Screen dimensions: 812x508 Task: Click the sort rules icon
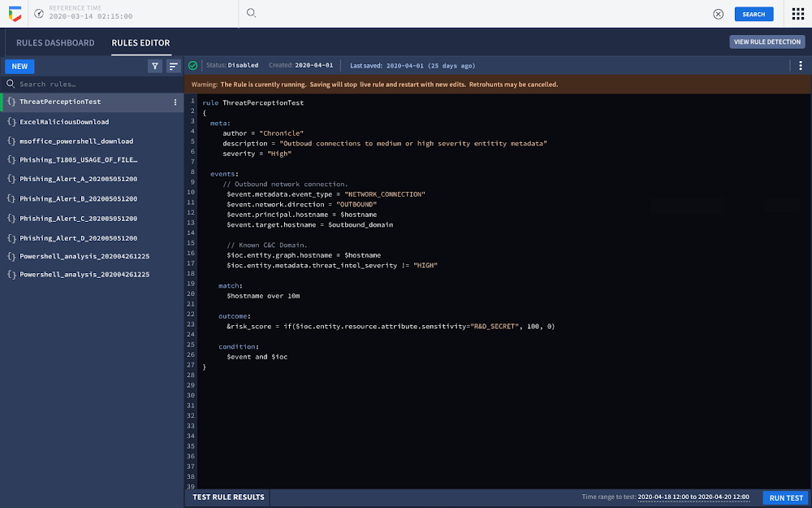(x=173, y=67)
